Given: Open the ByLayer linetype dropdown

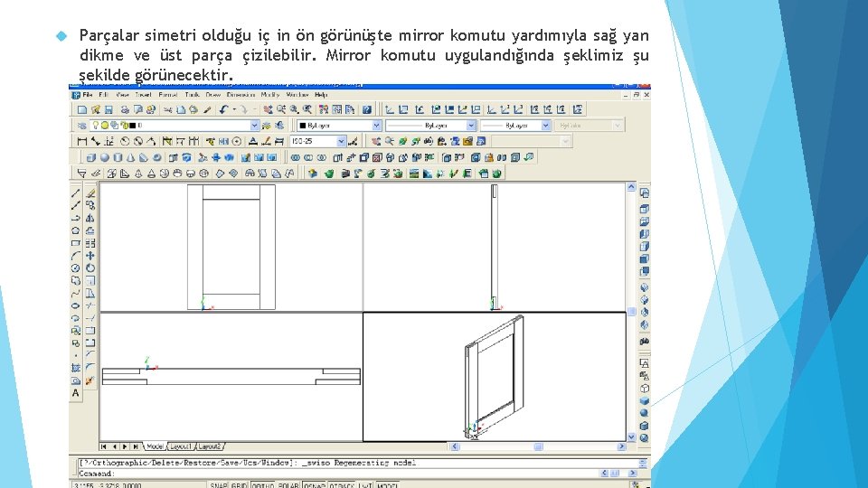Looking at the screenshot, I should (471, 126).
